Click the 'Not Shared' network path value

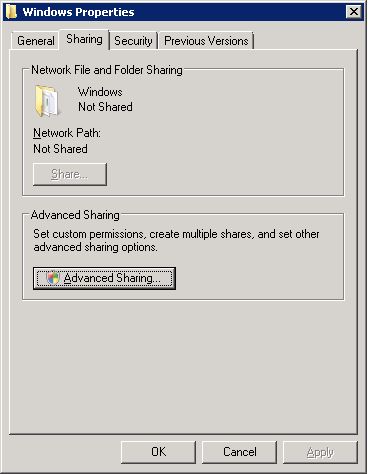tap(60, 149)
